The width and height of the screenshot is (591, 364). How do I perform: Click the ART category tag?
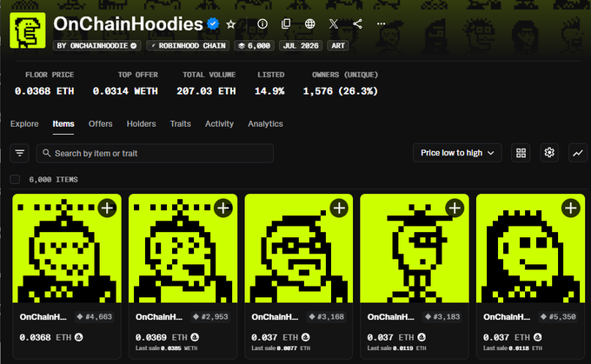(338, 45)
